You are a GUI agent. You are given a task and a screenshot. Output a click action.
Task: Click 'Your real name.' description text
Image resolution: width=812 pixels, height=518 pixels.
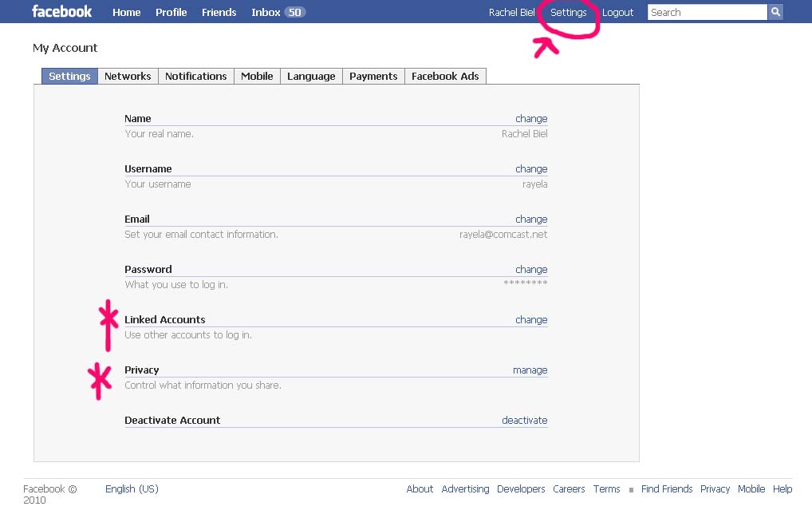159,133
